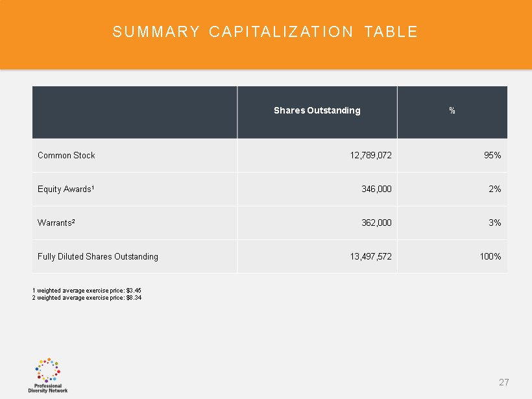Viewport: 532px width, 399px height.
Task: Click the 362,000 shares value
Action: pyautogui.click(x=376, y=223)
